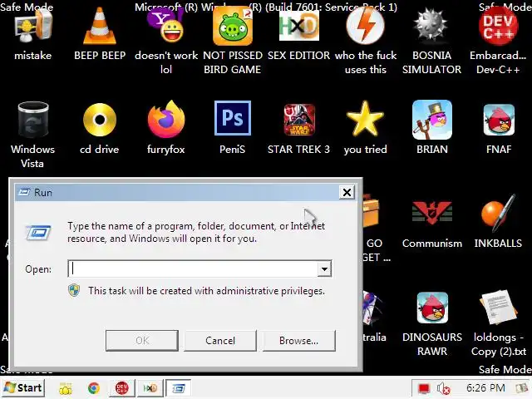Open the red Angry Birds icon labeled FNAF
The height and width of the screenshot is (399, 532).
(499, 120)
